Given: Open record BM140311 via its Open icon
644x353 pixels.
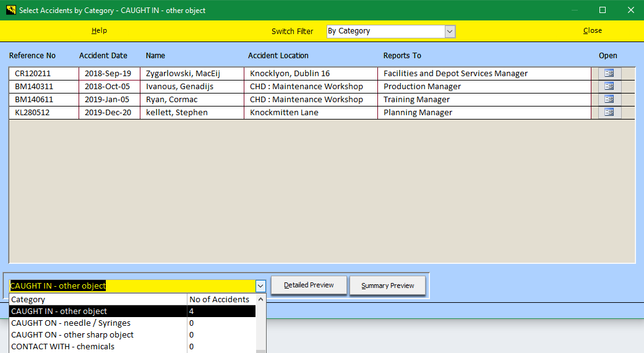Looking at the screenshot, I should [609, 86].
